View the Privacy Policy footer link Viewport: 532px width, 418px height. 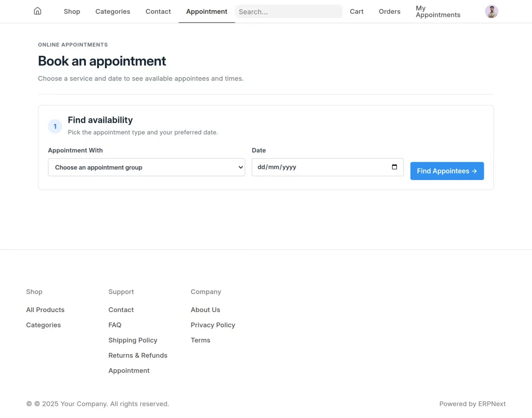pos(213,325)
